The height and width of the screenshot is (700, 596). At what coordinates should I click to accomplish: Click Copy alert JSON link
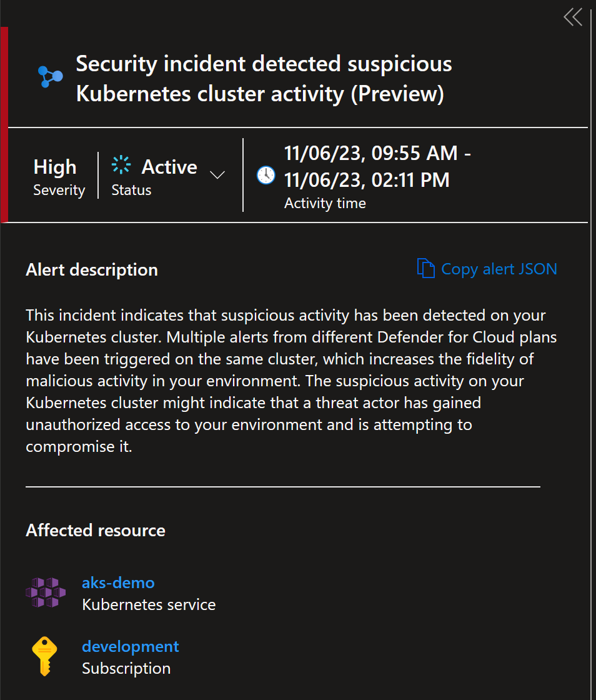point(499,269)
